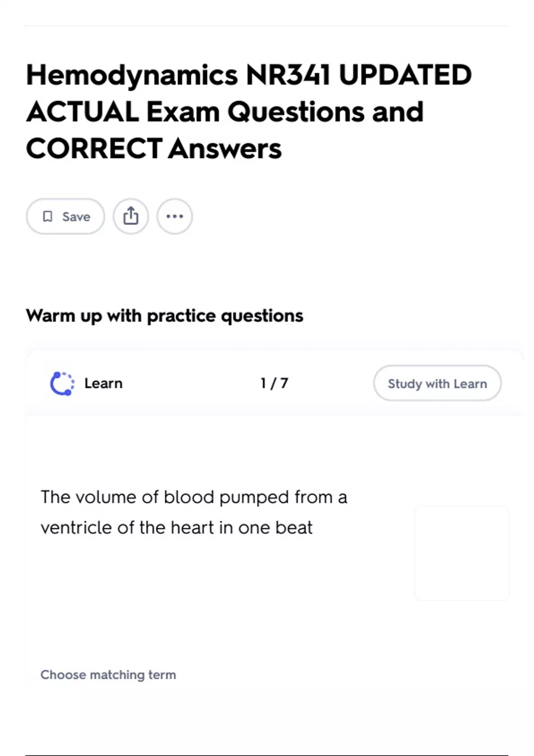
Task: Open the three-dot more options menu
Action: [x=174, y=217]
